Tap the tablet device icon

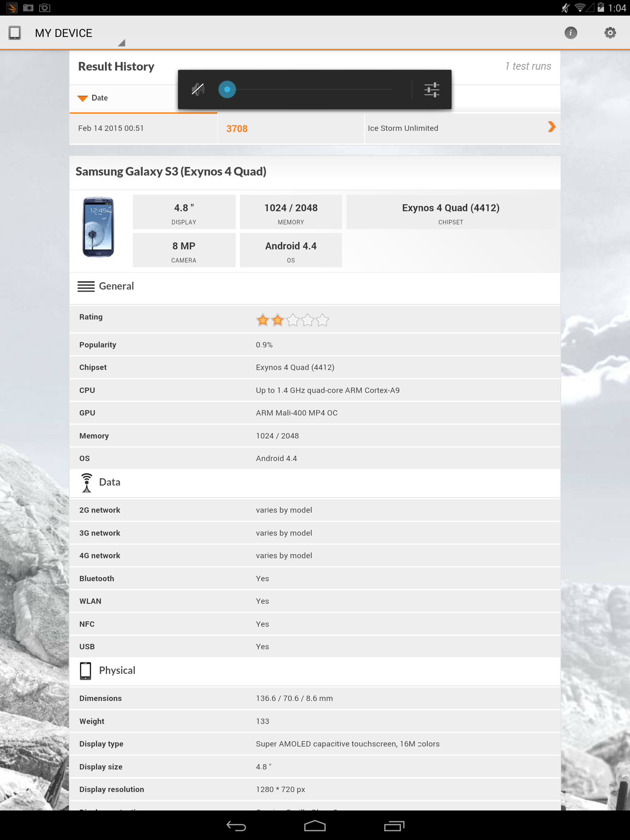tap(15, 33)
